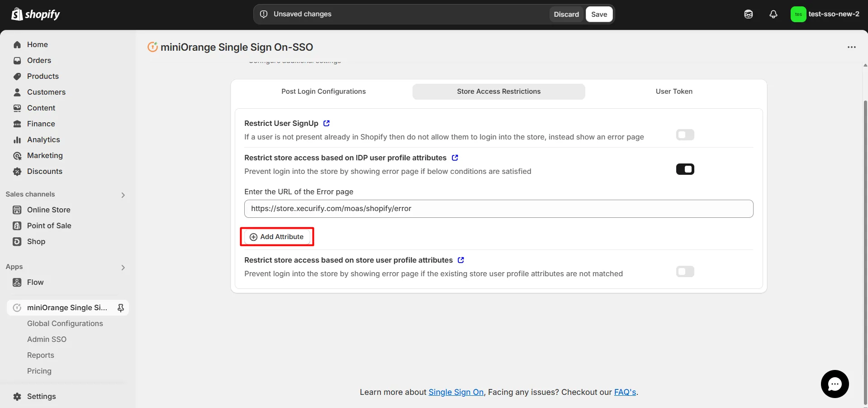The width and height of the screenshot is (868, 408).
Task: Click the unsaved changes alert icon
Action: [264, 14]
